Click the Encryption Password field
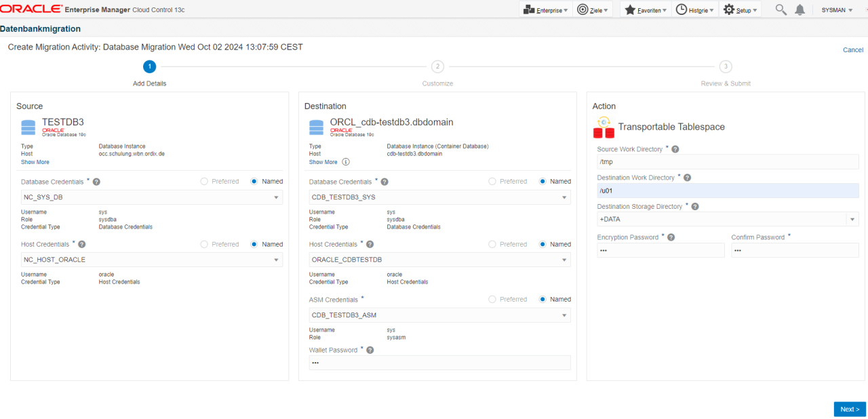Screen dimensions: 868x419 661,250
